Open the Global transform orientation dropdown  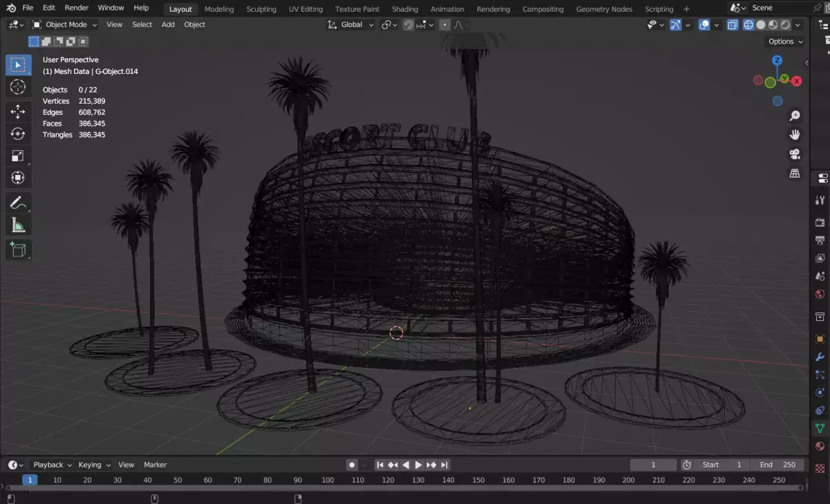(351, 25)
